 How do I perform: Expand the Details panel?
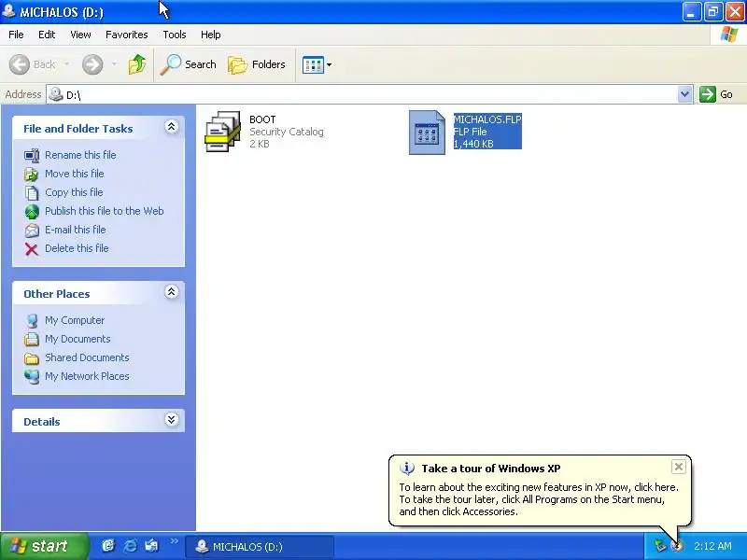coord(172,419)
